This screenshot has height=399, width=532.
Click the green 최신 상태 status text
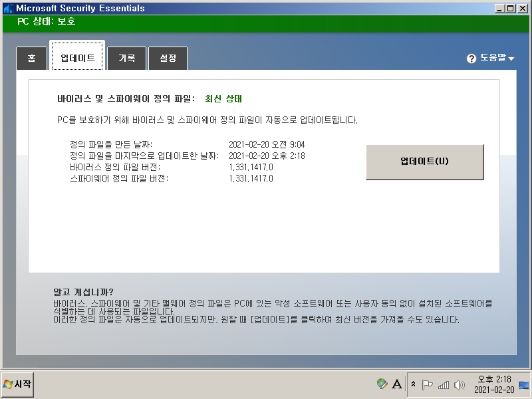pos(223,98)
